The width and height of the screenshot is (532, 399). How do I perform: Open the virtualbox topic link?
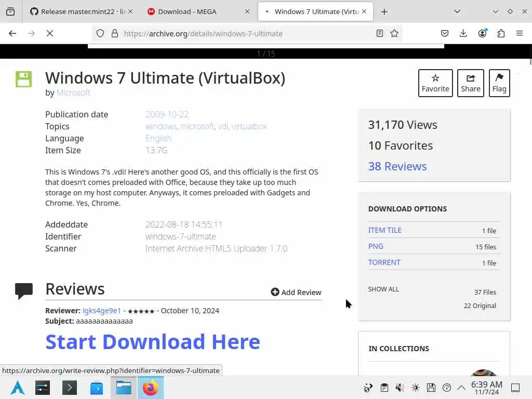[x=249, y=126]
